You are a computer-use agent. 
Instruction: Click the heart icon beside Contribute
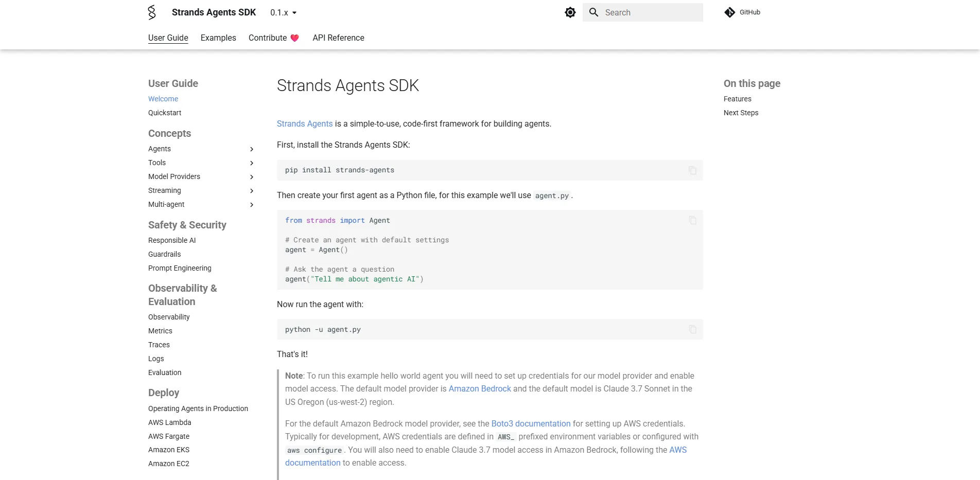point(295,38)
